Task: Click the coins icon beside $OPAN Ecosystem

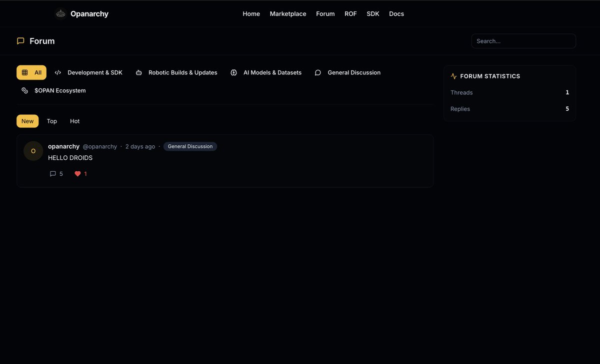Action: (x=24, y=90)
